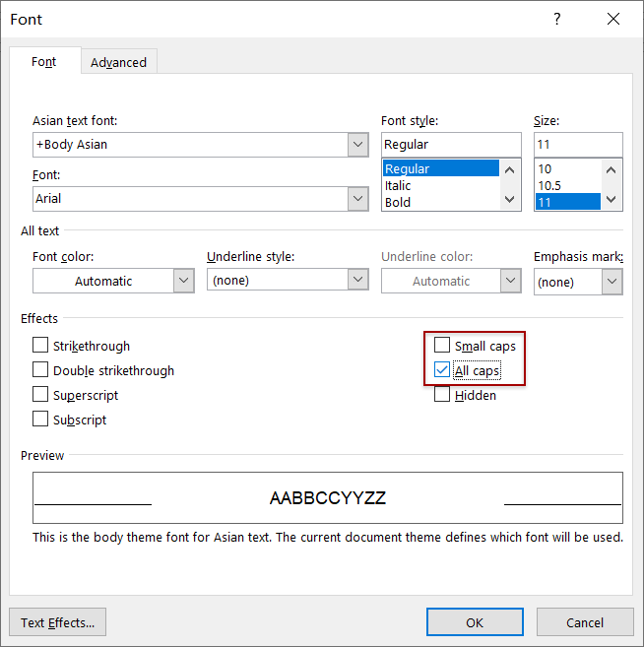Image resolution: width=644 pixels, height=647 pixels.
Task: Choose Italic in the Font style list
Action: coord(399,185)
